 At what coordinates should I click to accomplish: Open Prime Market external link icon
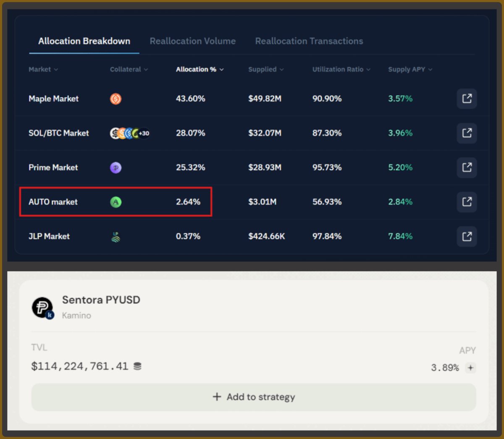[x=467, y=167]
